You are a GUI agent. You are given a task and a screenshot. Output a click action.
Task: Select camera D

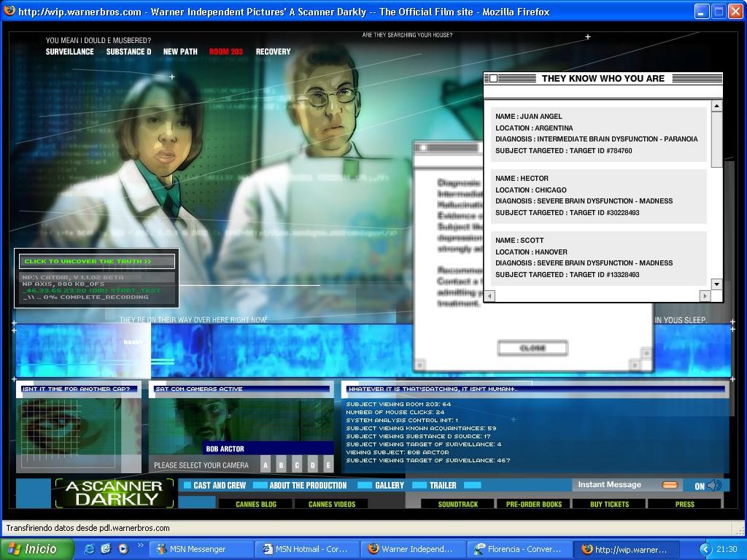tap(312, 464)
